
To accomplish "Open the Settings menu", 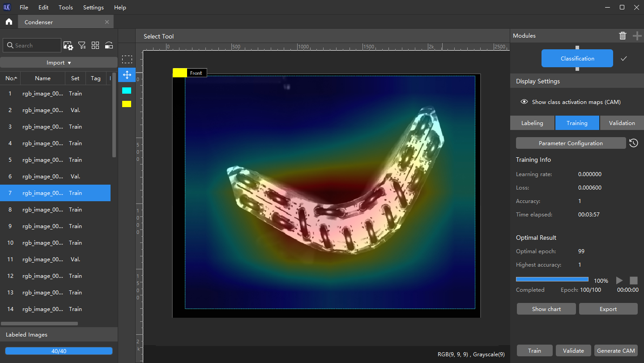I will coord(94,8).
